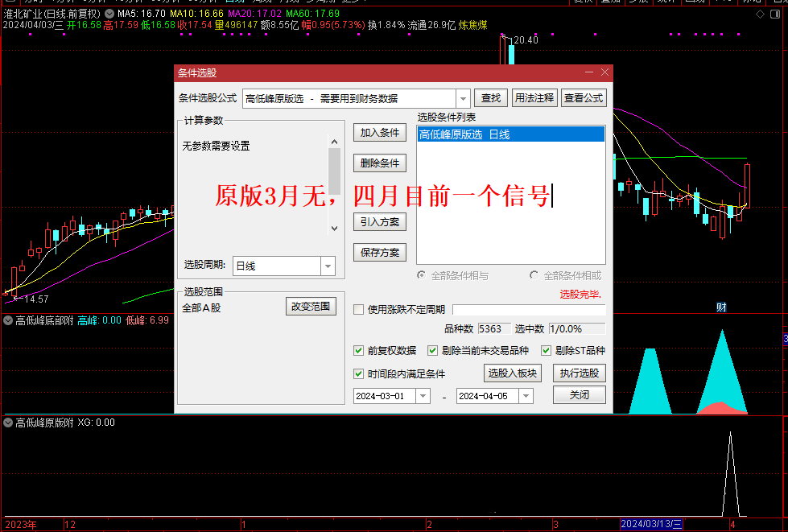
Task: Click 加入条件 button
Action: tap(379, 133)
